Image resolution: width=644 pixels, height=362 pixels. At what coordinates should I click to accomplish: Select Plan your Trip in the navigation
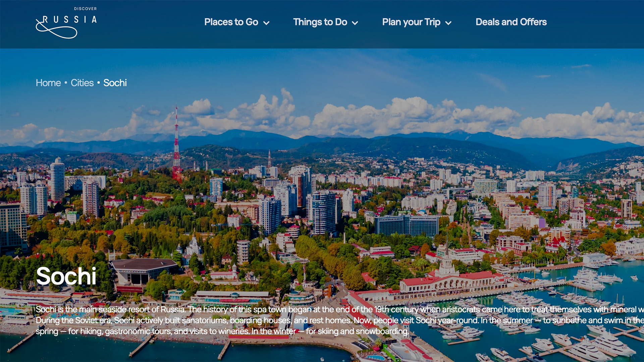[411, 22]
